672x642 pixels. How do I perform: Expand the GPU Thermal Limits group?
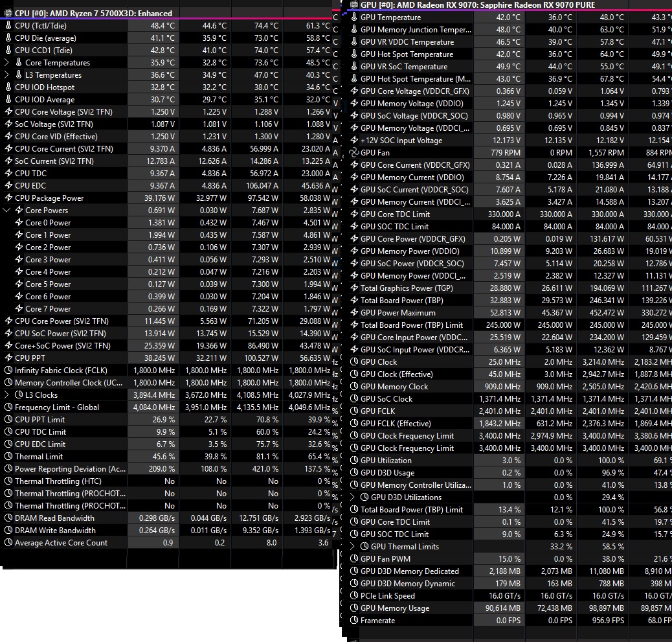(x=352, y=547)
